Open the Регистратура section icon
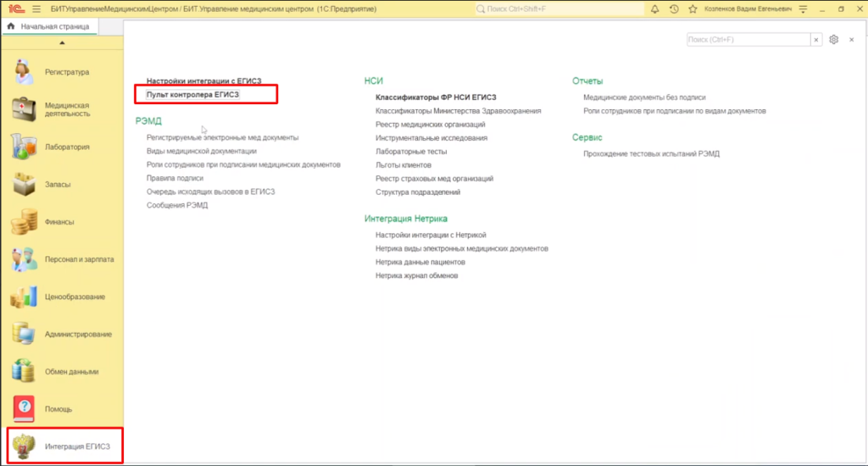The width and height of the screenshot is (868, 466). coord(23,72)
